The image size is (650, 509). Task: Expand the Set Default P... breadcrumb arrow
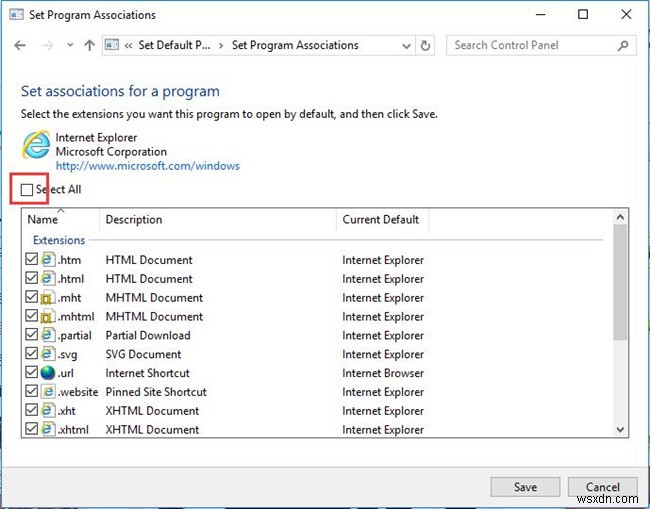(x=221, y=46)
